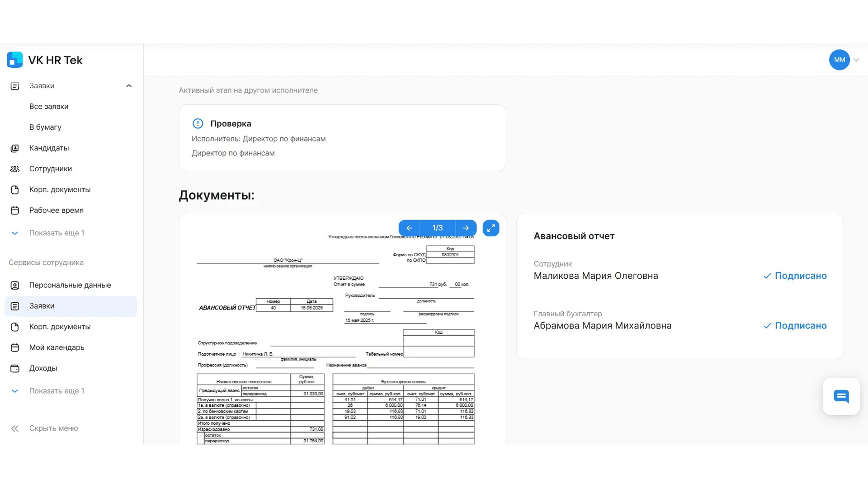The width and height of the screenshot is (868, 488).
Task: Click the Активный этап на другом исполнителе text
Action: (248, 90)
